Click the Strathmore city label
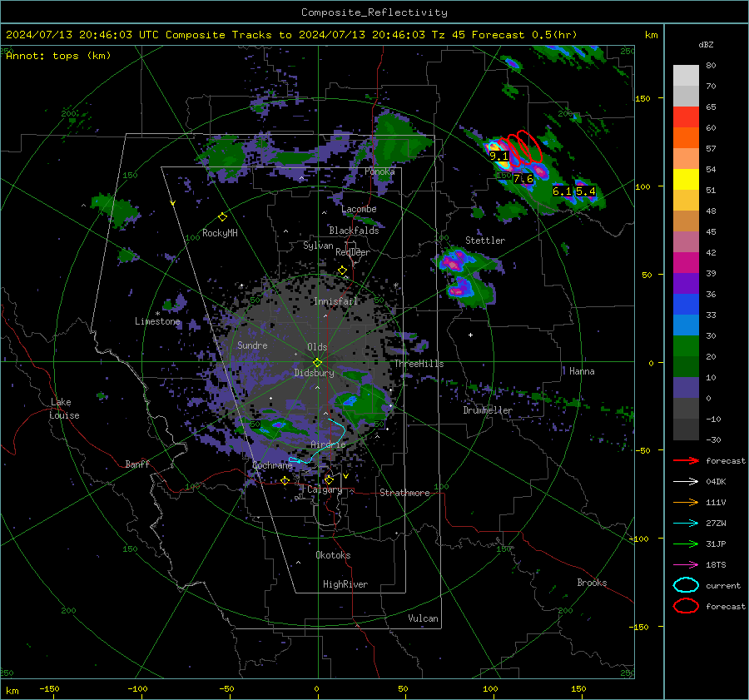The width and height of the screenshot is (749, 700). click(404, 493)
